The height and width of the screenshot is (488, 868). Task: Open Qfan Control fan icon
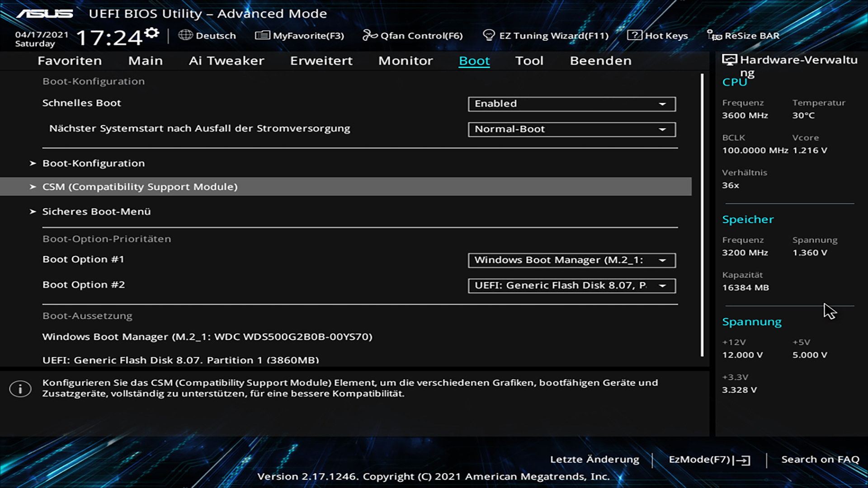[369, 35]
